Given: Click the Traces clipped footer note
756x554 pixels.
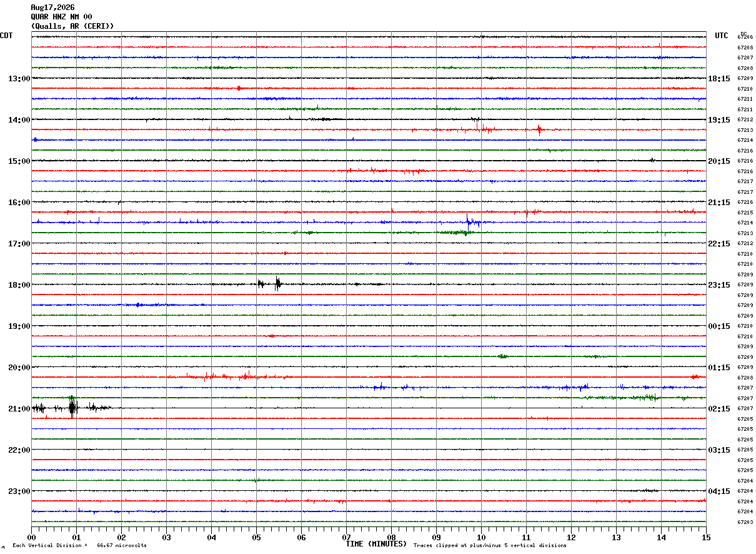Looking at the screenshot, I should click(490, 546).
